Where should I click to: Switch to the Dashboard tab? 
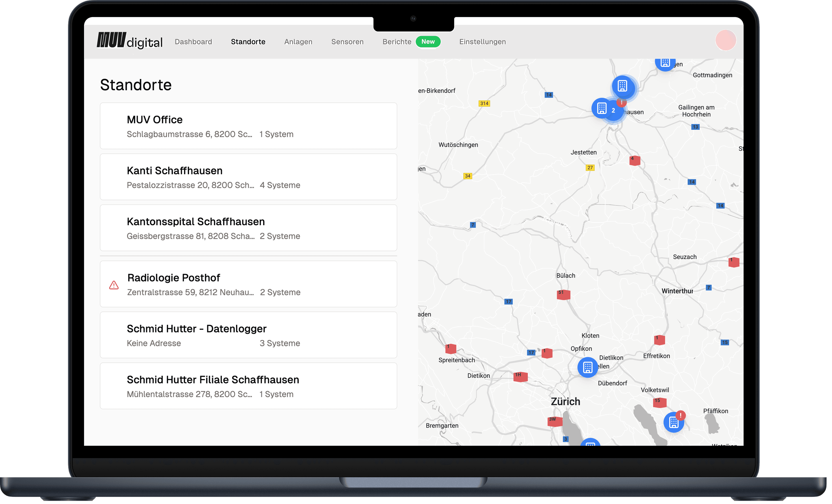tap(193, 42)
